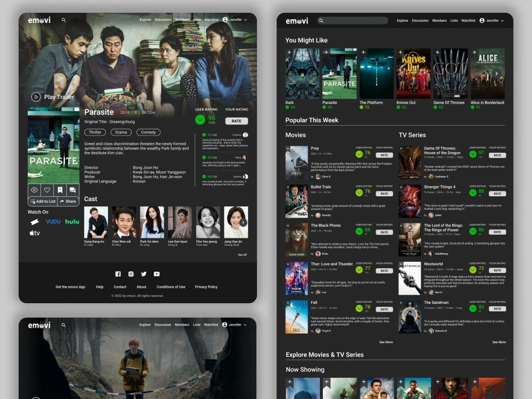Add Westworld poster with its plus icon
This screenshot has height=399, width=532.
[x=401, y=264]
